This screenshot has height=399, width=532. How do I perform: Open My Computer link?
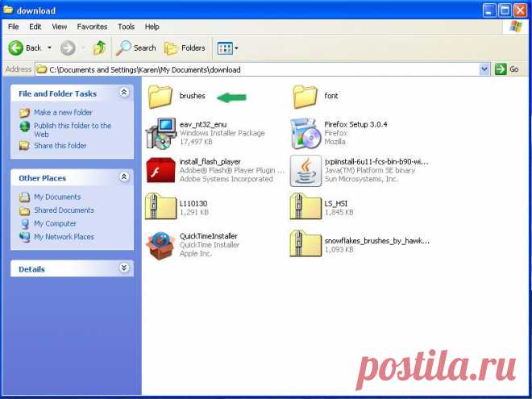[55, 223]
